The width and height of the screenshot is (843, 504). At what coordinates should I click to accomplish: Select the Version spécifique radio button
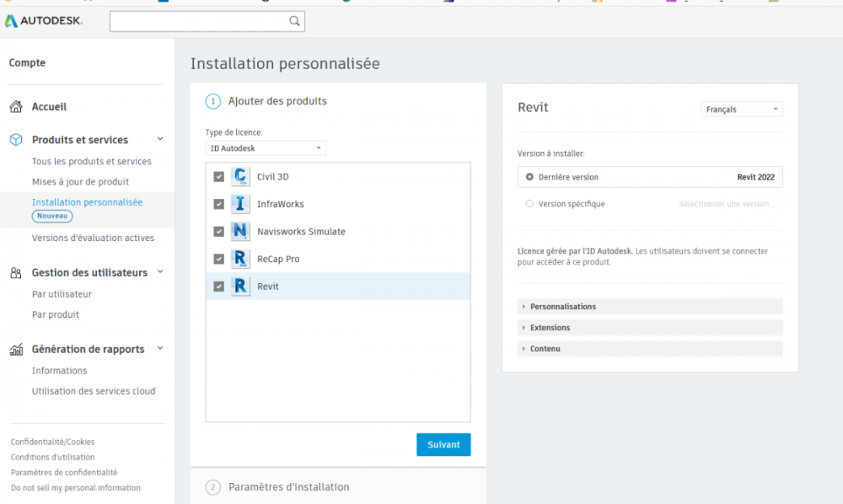pos(529,204)
